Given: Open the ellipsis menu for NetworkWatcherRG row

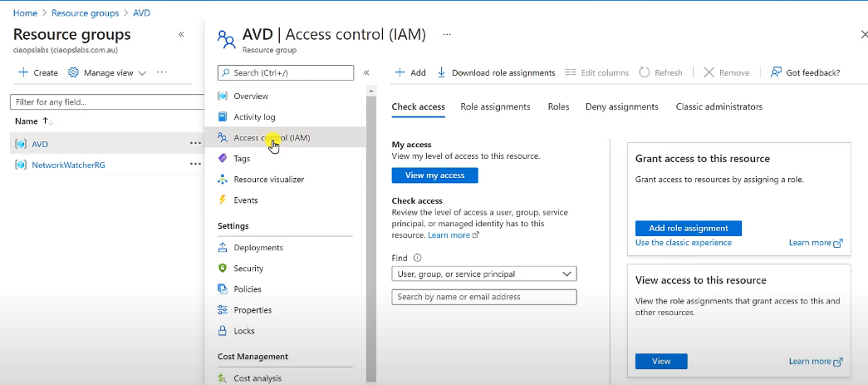Looking at the screenshot, I should pos(195,164).
